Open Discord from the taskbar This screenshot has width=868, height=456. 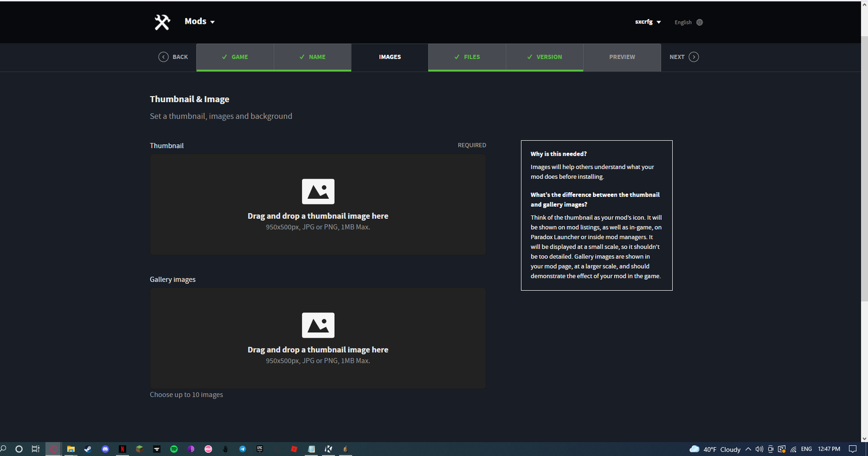(105, 449)
